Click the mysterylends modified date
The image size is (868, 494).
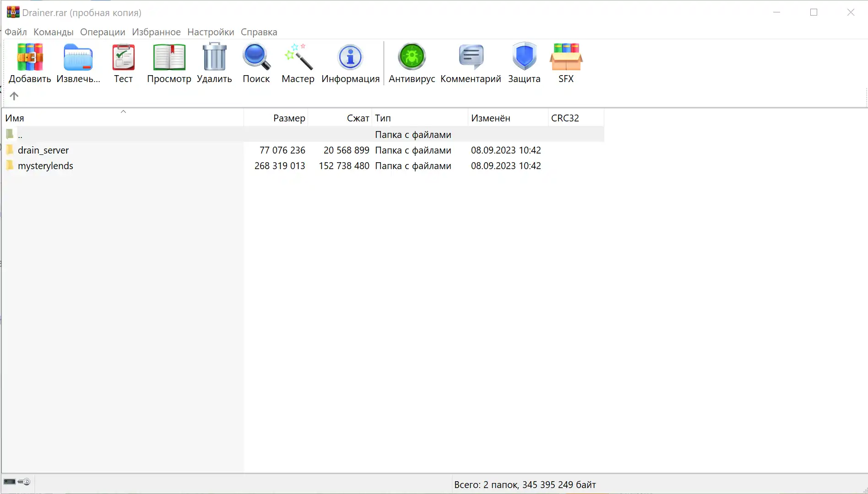(506, 166)
